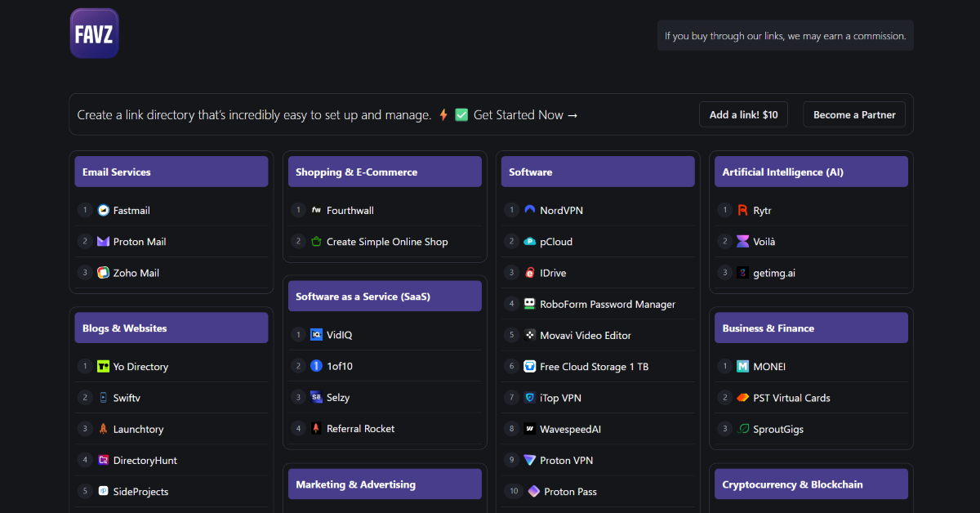Click the VidIQ icon
980x513 pixels.
pyautogui.click(x=317, y=335)
